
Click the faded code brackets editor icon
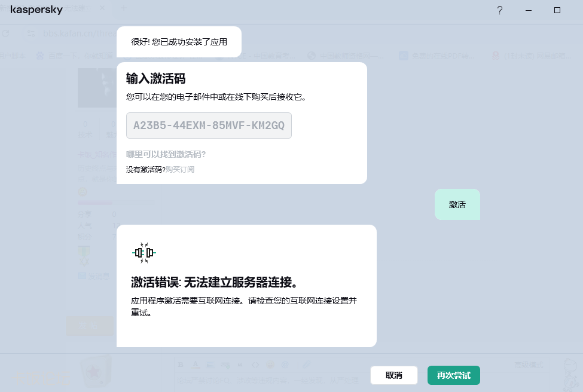point(255,365)
